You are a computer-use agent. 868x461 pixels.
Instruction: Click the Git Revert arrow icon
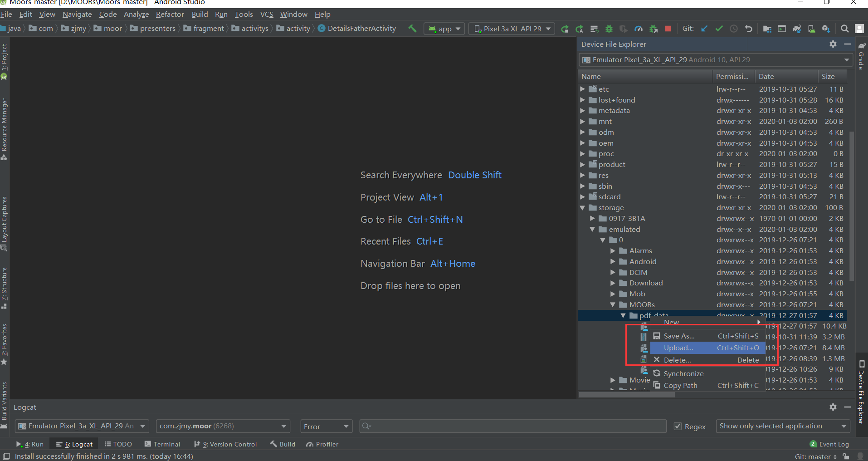coord(749,29)
